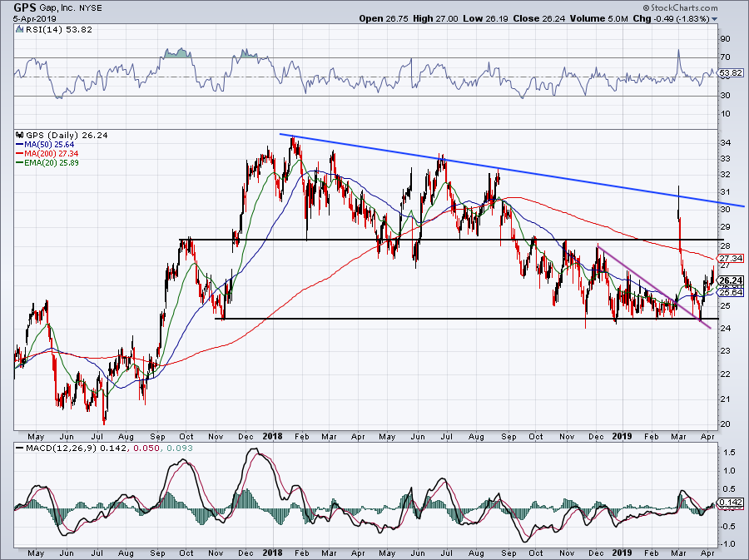Click the 'RSI(14) 53.82' label
Viewport: 749px width, 560px height.
pyautogui.click(x=58, y=30)
